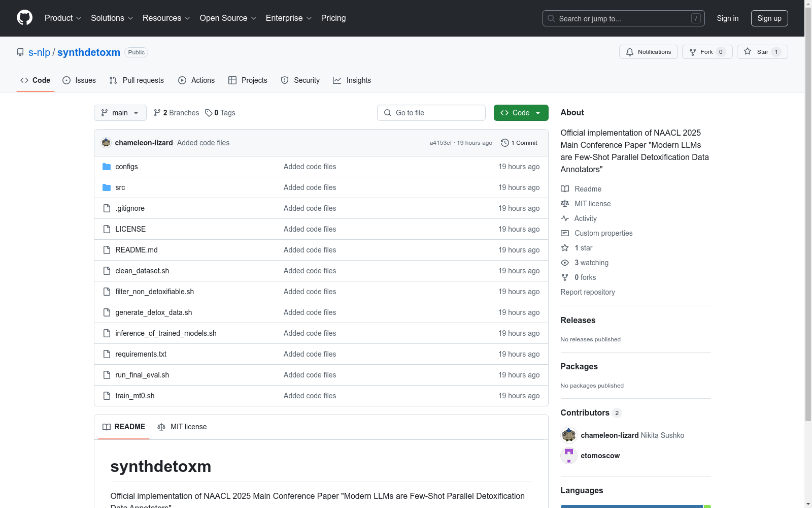The image size is (812, 508).
Task: Click the MIT license scale icon in About
Action: (x=565, y=204)
